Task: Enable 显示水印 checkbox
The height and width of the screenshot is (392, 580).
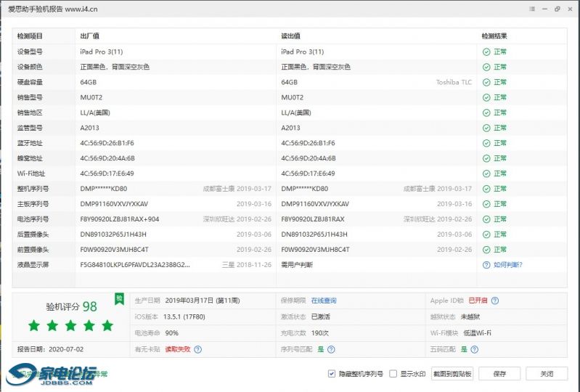Action: [393, 374]
